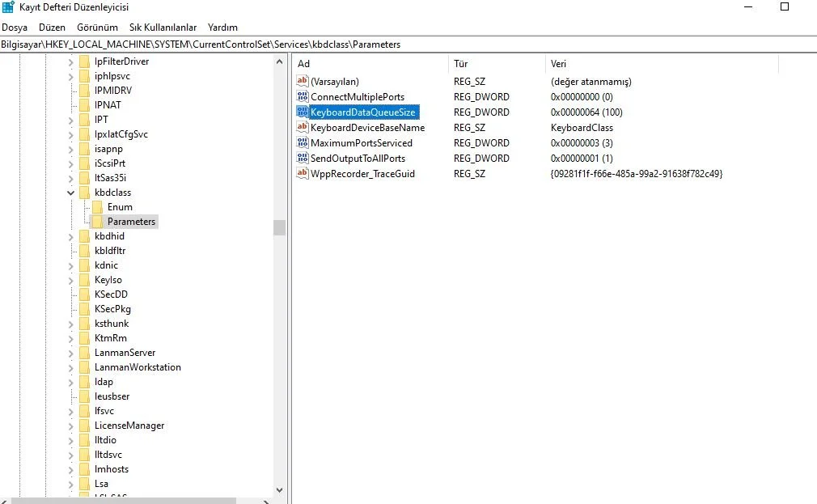Click the tree pane vertical scrollbar thumb
817x504 pixels.
click(x=279, y=228)
